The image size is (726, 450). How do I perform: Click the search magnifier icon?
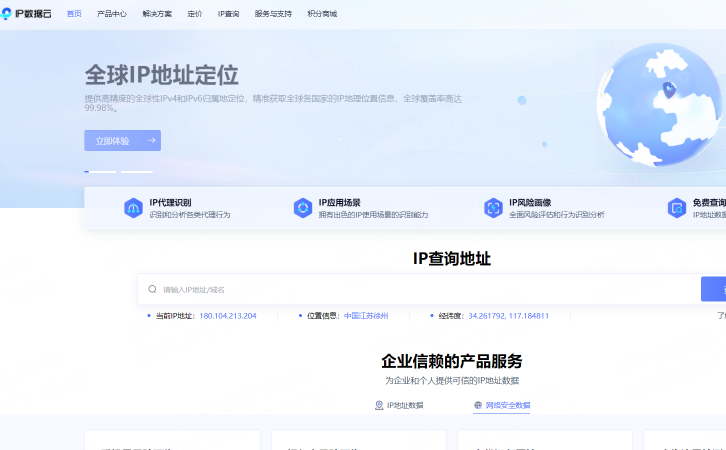tap(152, 289)
